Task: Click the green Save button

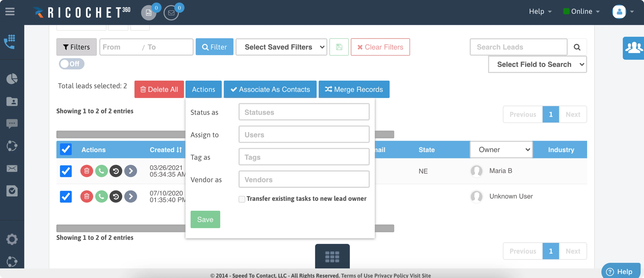Action: 205,219
